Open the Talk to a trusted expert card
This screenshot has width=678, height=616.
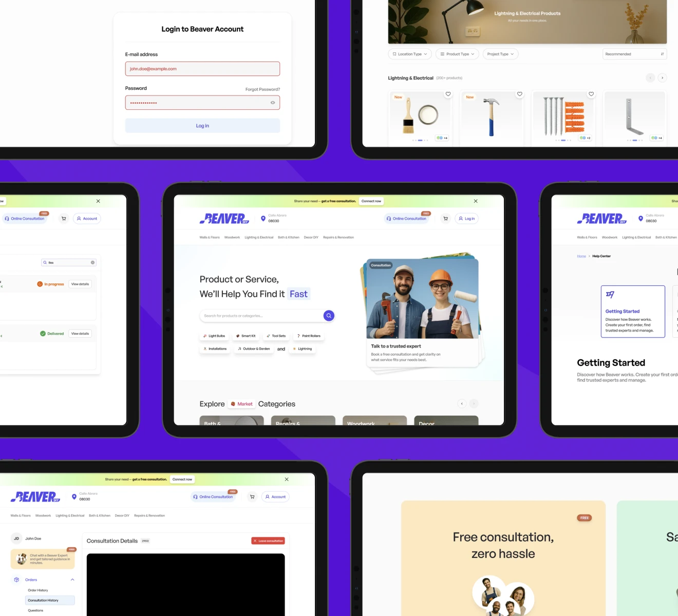pyautogui.click(x=423, y=313)
